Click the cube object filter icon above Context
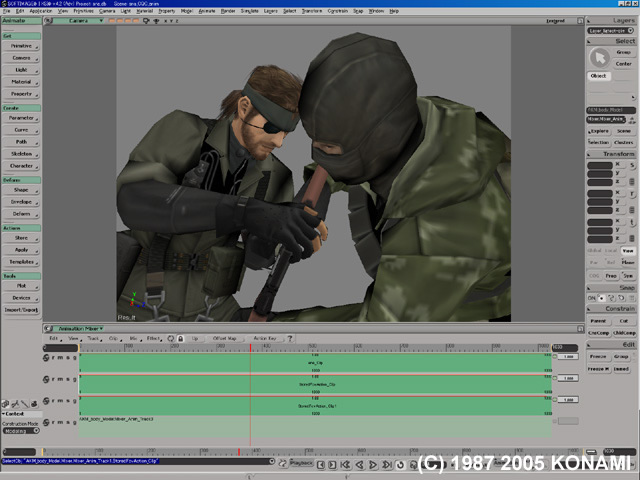 click(5, 404)
